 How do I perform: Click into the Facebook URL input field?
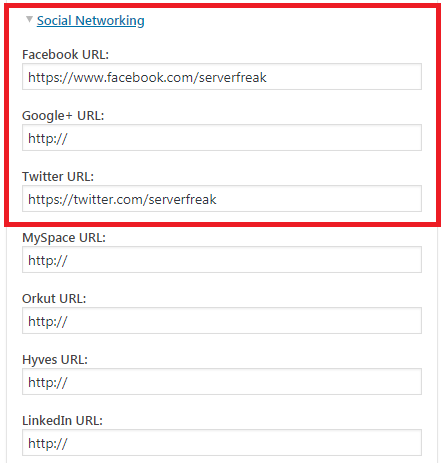pos(222,77)
